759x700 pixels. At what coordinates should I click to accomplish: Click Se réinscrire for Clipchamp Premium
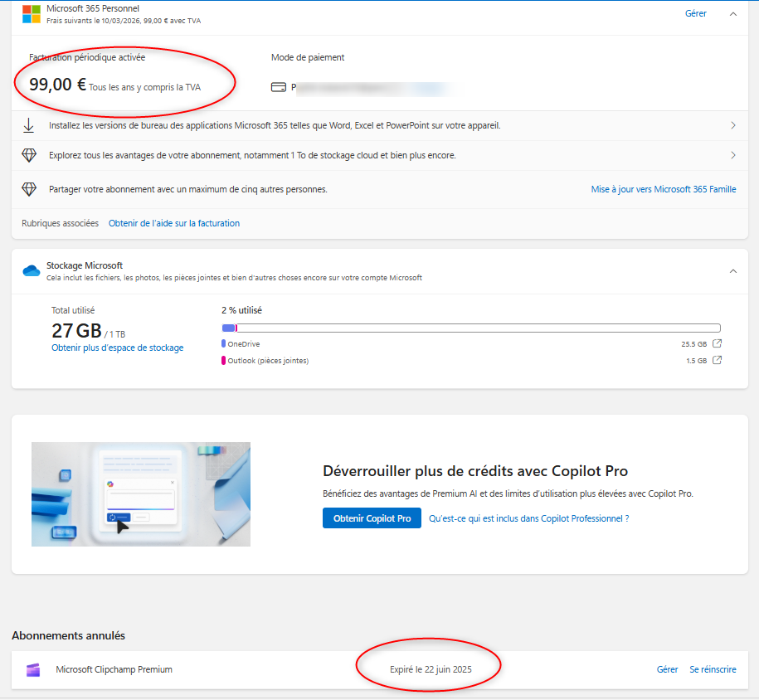713,669
